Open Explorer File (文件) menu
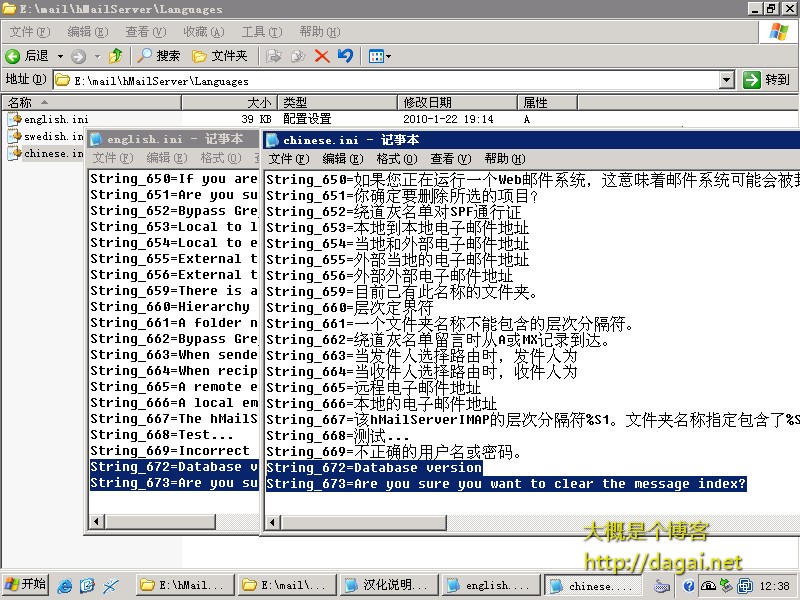Viewport: 800px width, 600px height. point(30,32)
